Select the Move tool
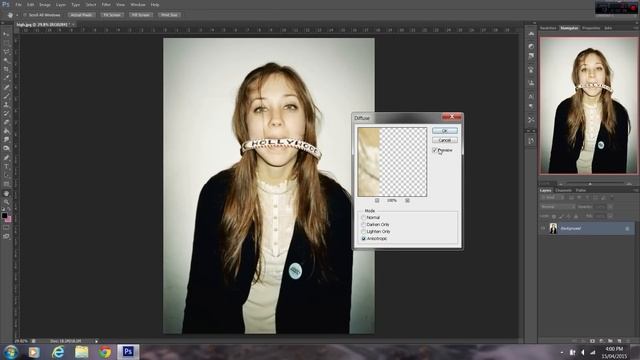This screenshot has height=360, width=640. pyautogui.click(x=6, y=34)
